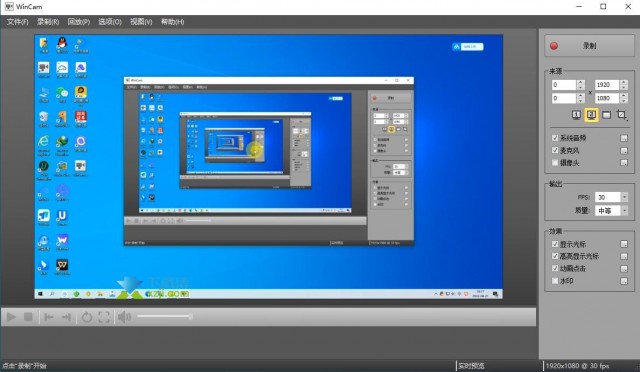
Task: Select monitor 1 as capture source
Action: 576,115
